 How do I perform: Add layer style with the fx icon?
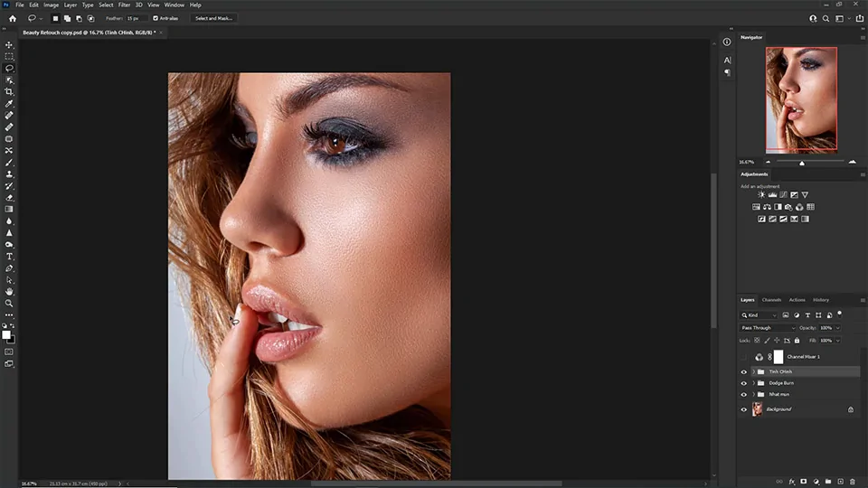click(791, 482)
